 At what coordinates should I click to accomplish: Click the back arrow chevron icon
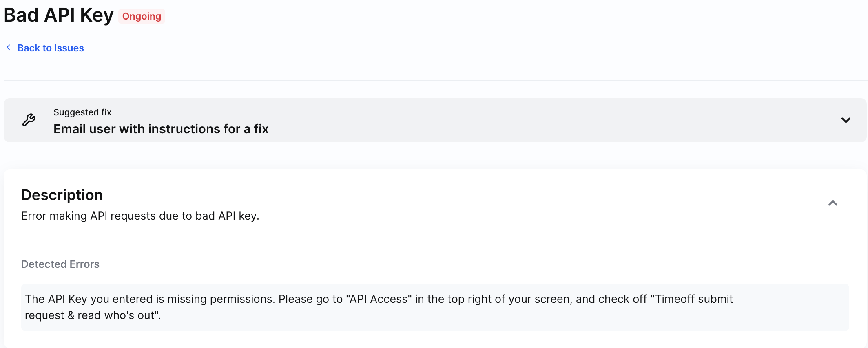tap(9, 48)
